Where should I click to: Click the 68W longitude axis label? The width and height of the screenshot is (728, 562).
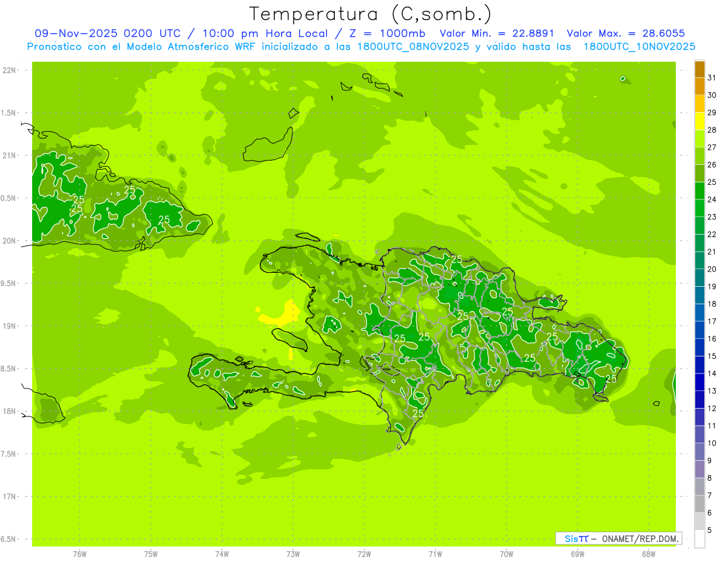pos(648,554)
